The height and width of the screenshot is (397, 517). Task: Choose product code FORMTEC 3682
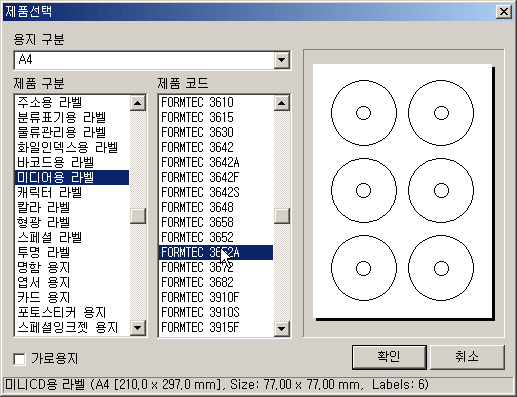[x=216, y=282]
